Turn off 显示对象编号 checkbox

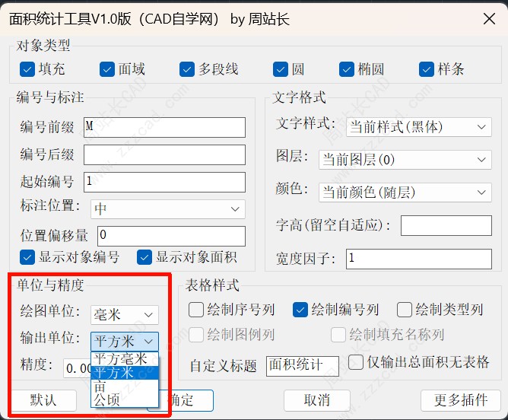pos(28,257)
